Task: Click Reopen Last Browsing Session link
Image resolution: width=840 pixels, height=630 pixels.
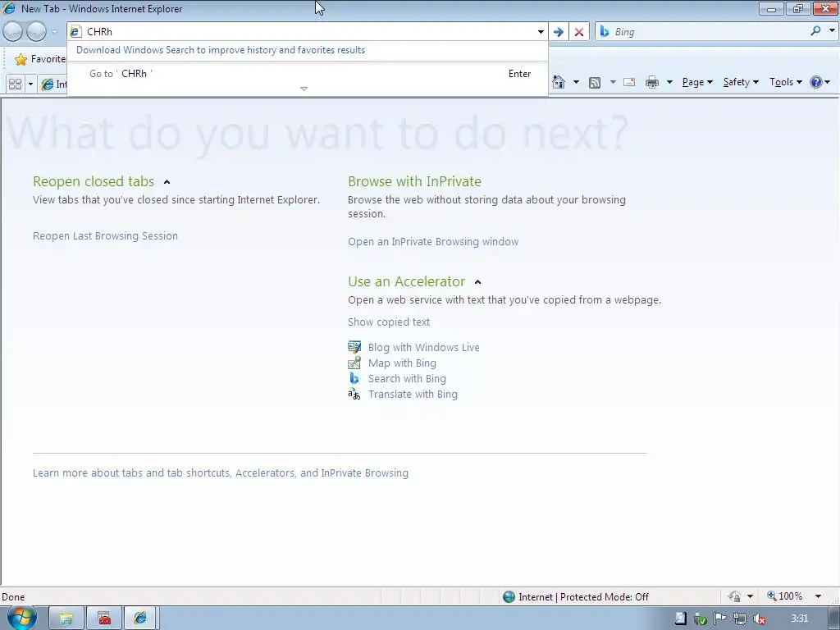Action: click(x=105, y=235)
